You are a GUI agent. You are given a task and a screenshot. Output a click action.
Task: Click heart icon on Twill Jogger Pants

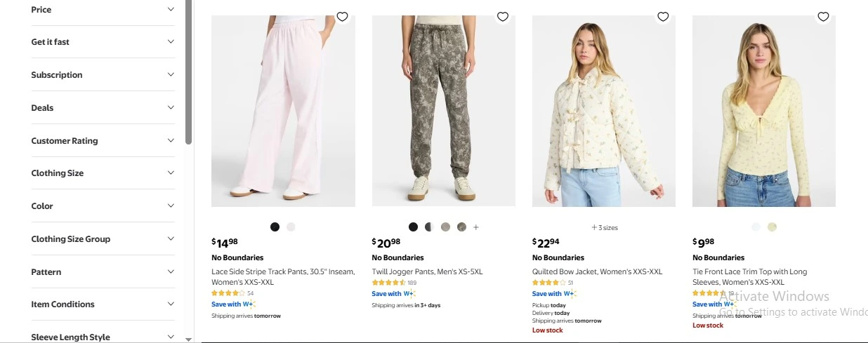pyautogui.click(x=502, y=17)
